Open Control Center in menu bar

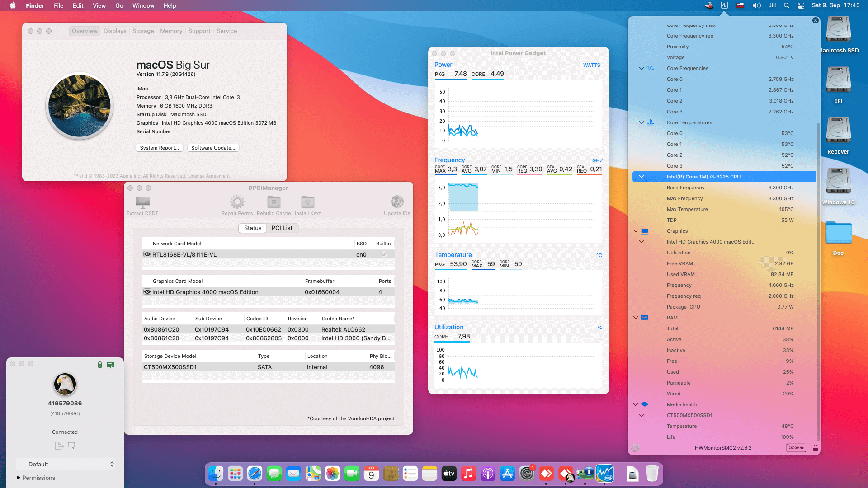coord(801,5)
